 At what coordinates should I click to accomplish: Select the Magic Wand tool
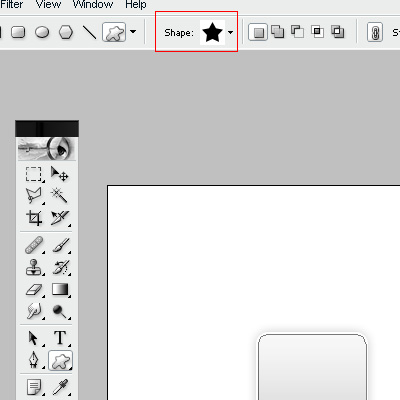60,195
